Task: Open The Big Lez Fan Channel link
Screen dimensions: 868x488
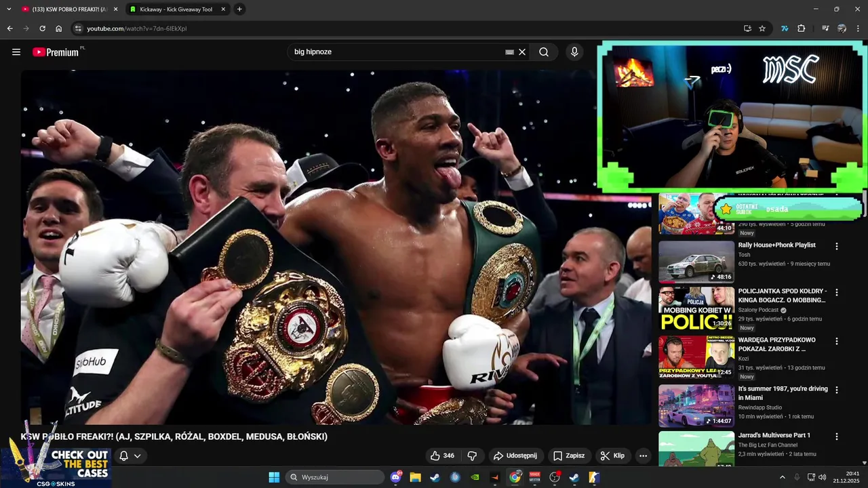Action: click(766, 445)
